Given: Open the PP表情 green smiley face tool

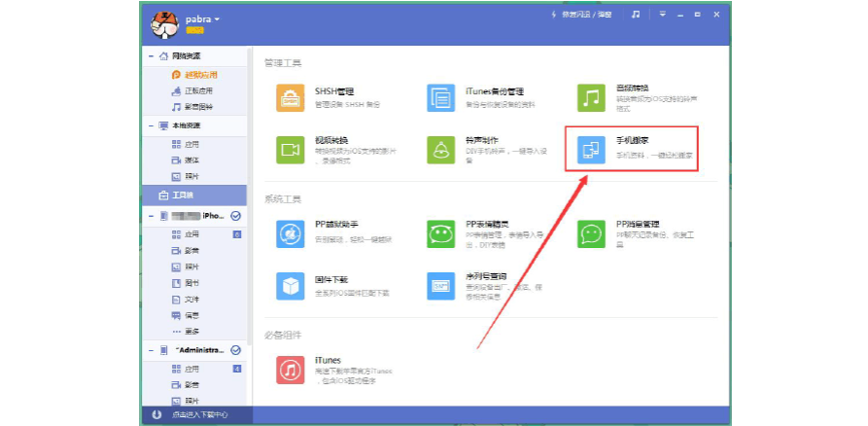Looking at the screenshot, I should pyautogui.click(x=440, y=233).
